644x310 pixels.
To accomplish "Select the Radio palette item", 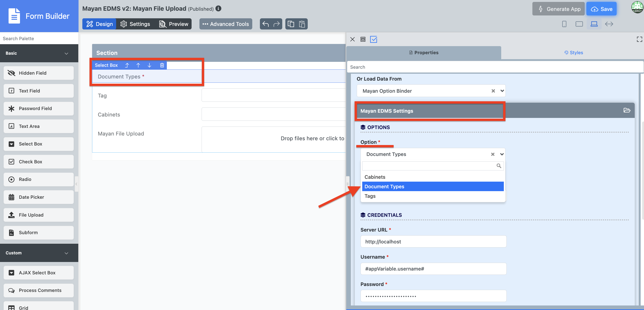I will tap(39, 179).
